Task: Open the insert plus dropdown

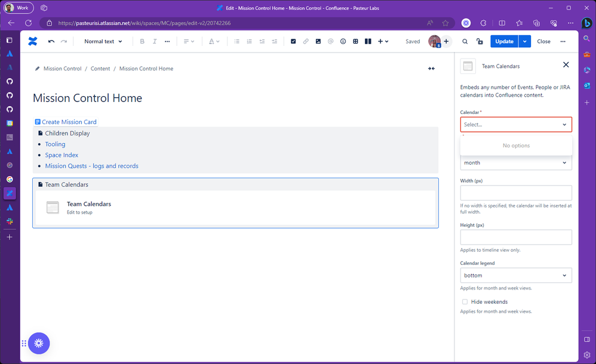Action: [x=383, y=41]
